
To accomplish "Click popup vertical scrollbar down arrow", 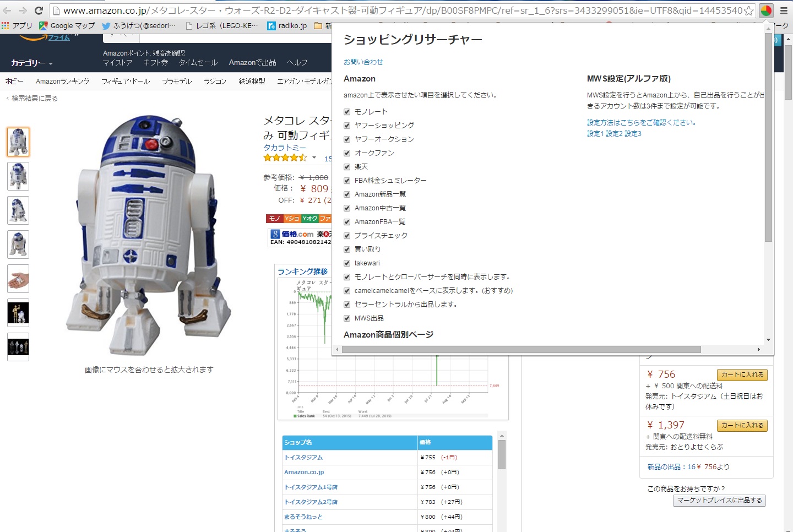I will [768, 340].
